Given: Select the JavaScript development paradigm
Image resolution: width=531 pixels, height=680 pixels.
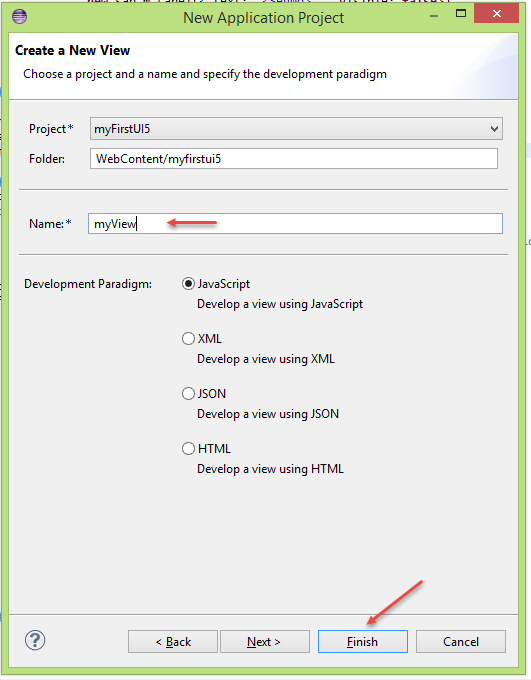Looking at the screenshot, I should pos(188,284).
